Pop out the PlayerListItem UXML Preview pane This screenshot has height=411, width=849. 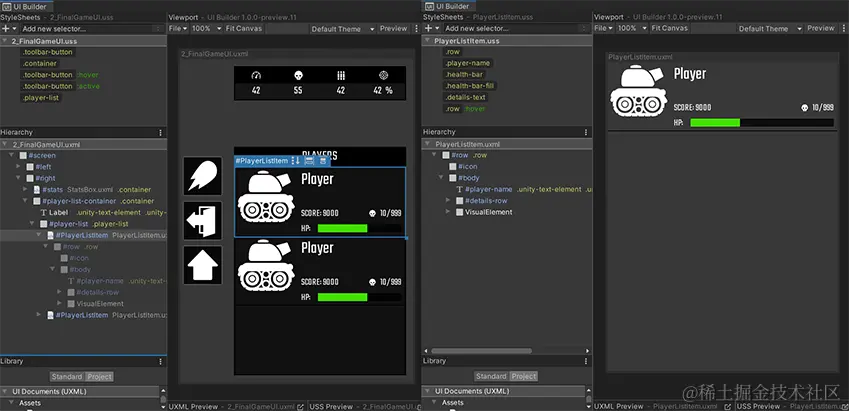click(x=728, y=407)
